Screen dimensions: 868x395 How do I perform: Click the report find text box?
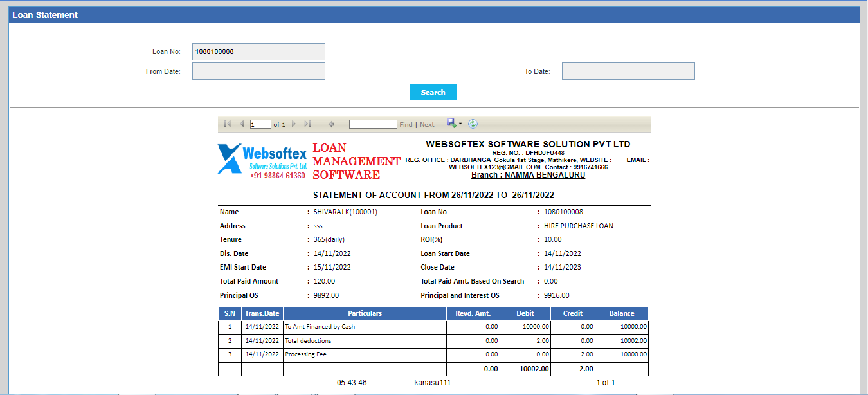pyautogui.click(x=373, y=124)
